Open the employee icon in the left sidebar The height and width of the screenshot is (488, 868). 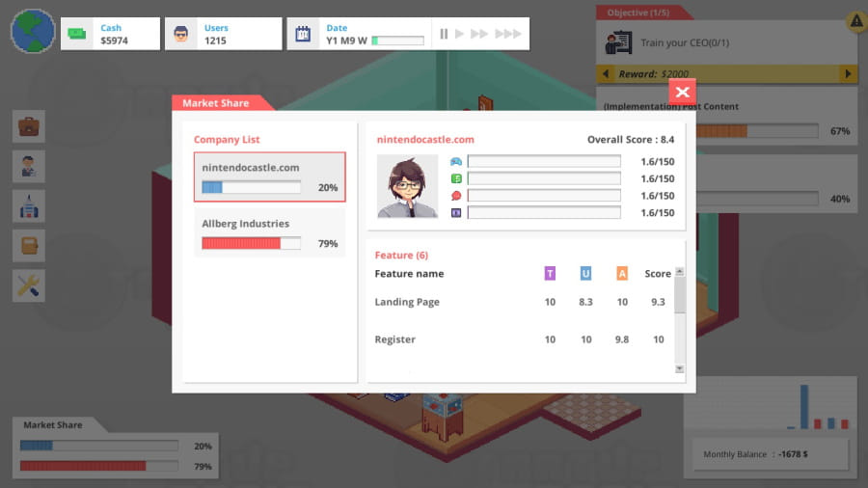[29, 166]
